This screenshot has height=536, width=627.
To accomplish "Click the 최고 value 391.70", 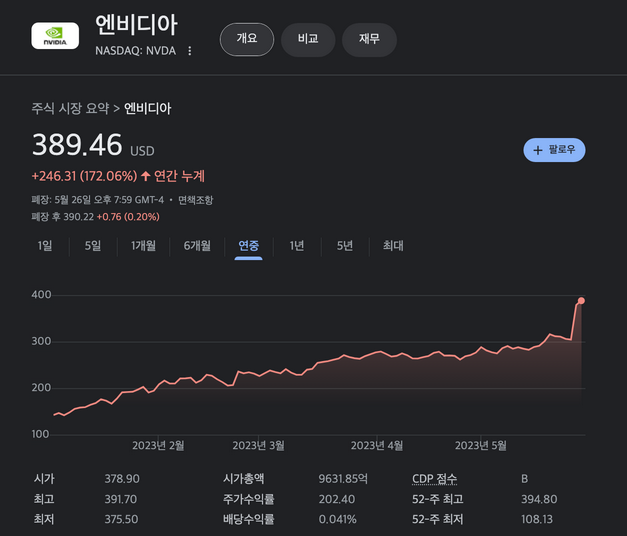I will [121, 499].
